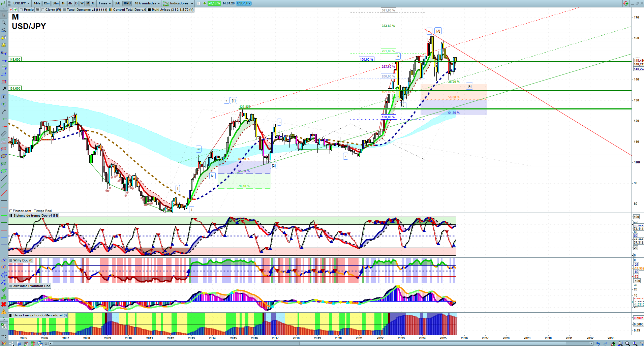The width and height of the screenshot is (644, 346).
Task: Click the 10kU units button
Action: pyautogui.click(x=127, y=3)
